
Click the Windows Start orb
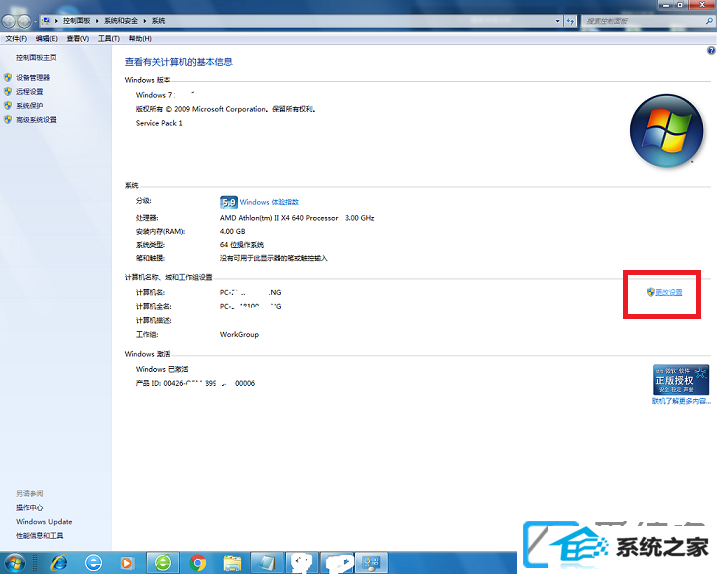pyautogui.click(x=14, y=563)
